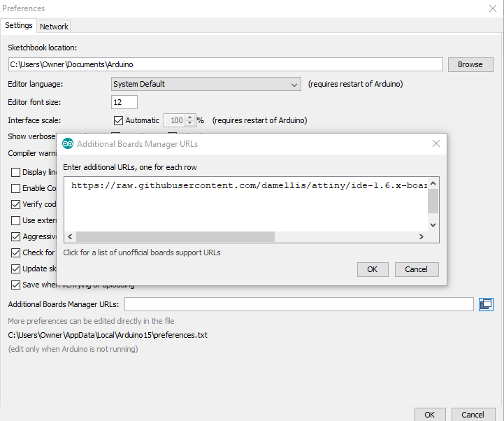This screenshot has width=504, height=421.
Task: Click the vertical scrollbar thumb in URL box
Action: point(433,201)
